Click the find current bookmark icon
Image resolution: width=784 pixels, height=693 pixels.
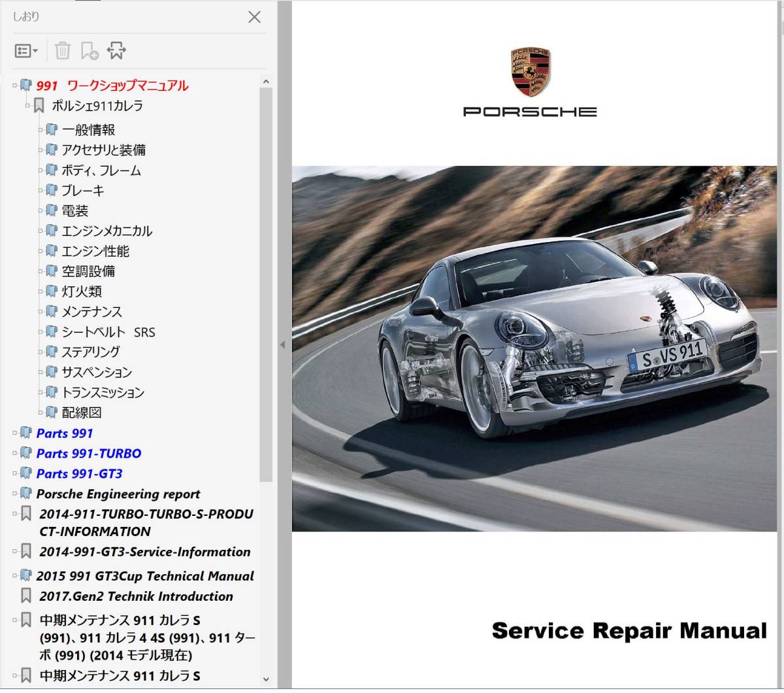pyautogui.click(x=117, y=51)
